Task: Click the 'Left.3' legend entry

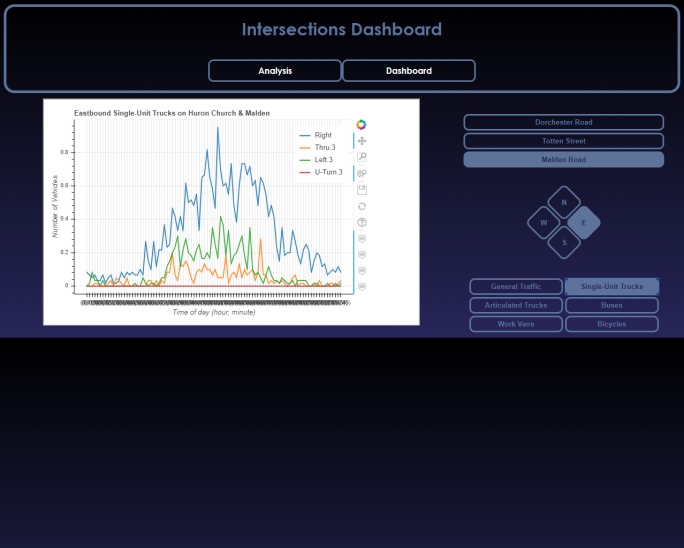Action: pyautogui.click(x=316, y=160)
